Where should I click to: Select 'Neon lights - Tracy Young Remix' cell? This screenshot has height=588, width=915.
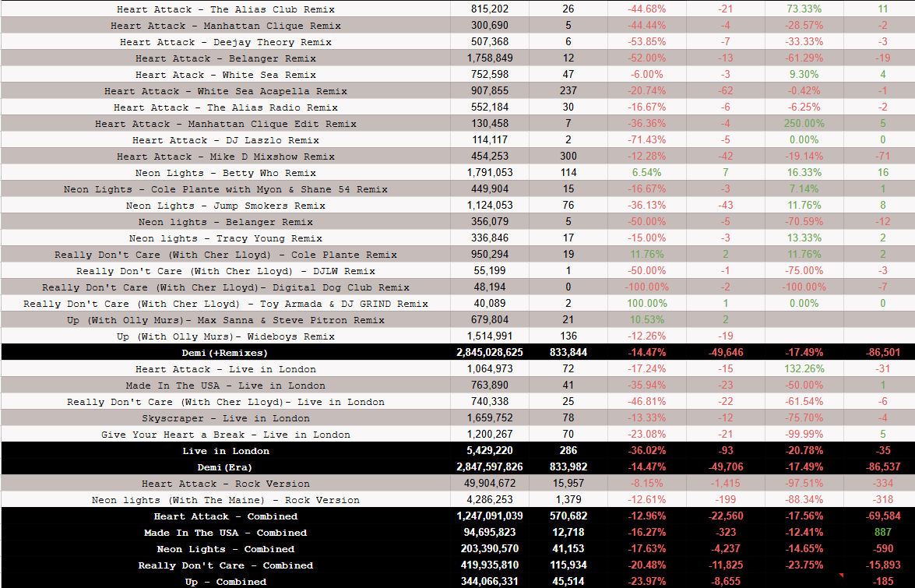coord(225,238)
